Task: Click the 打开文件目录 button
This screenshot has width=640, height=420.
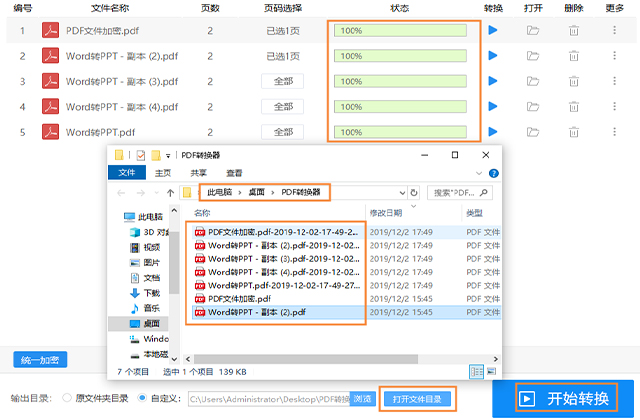Action: [417, 399]
